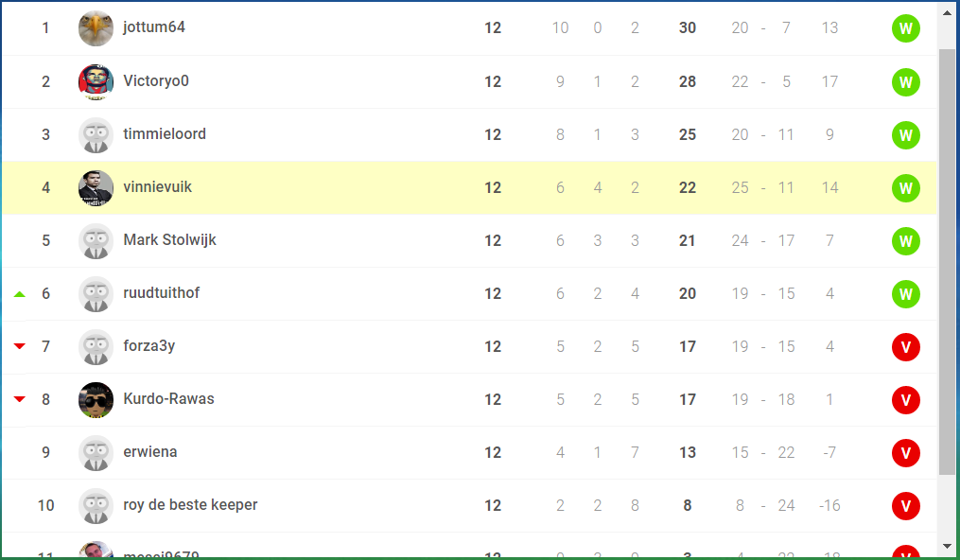Click timmieloord's default avatar icon

tap(96, 134)
